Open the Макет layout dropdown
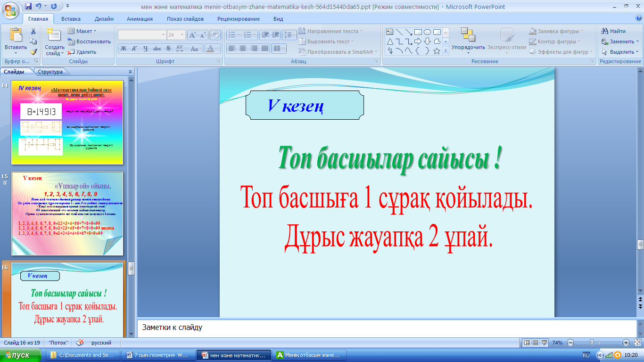The height and width of the screenshot is (362, 644). click(82, 31)
